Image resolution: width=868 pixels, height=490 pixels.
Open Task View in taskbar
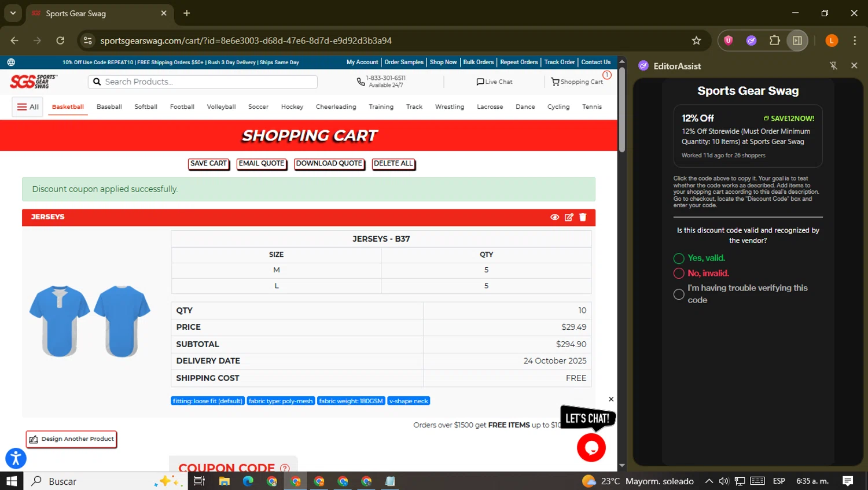(x=200, y=481)
